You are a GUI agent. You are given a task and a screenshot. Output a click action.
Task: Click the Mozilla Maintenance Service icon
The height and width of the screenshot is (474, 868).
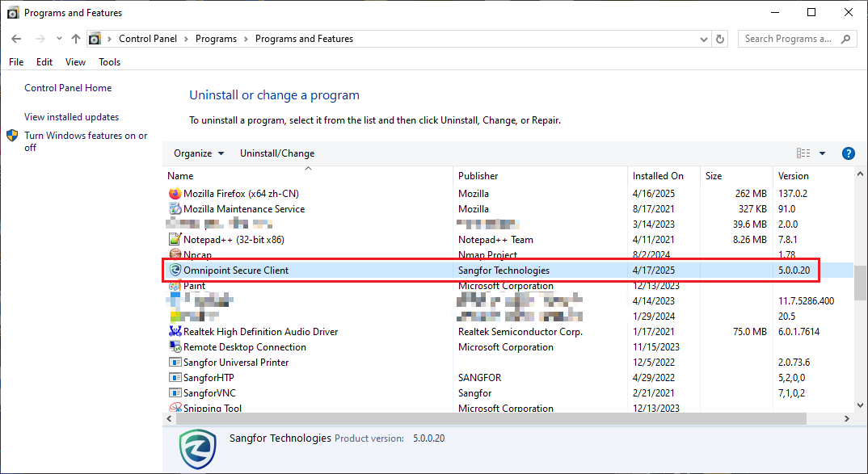pyautogui.click(x=175, y=209)
